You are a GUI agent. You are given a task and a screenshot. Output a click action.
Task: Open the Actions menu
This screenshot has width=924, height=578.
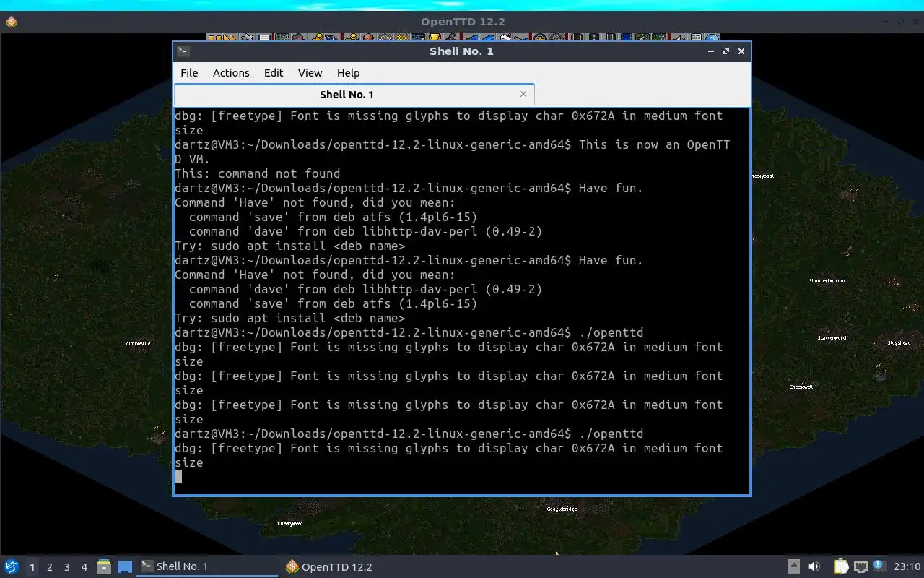pyautogui.click(x=231, y=73)
